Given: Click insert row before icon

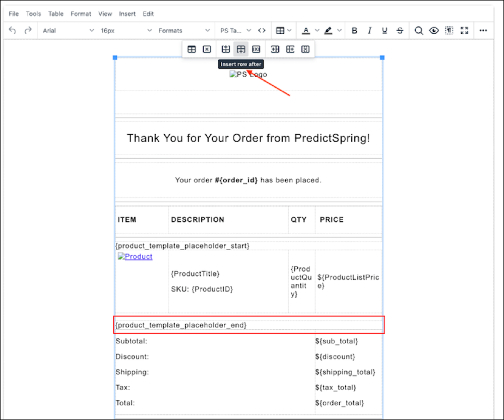Looking at the screenshot, I should pyautogui.click(x=226, y=49).
